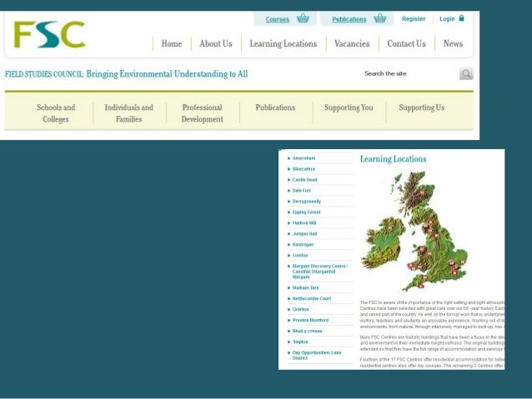Click arrow bullet beside Epping Forest
Image resolution: width=532 pixels, height=399 pixels.
point(289,212)
